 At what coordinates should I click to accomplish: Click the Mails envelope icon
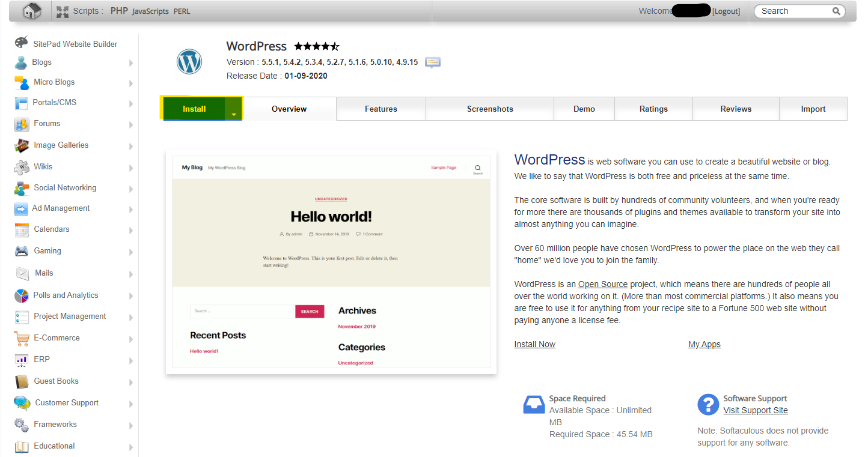pyautogui.click(x=22, y=273)
